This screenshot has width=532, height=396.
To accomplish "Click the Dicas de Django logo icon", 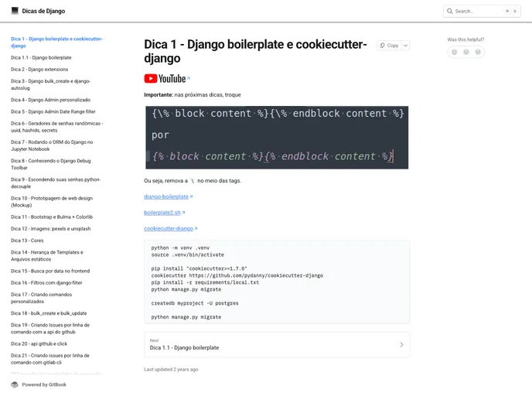I will 15,11.
